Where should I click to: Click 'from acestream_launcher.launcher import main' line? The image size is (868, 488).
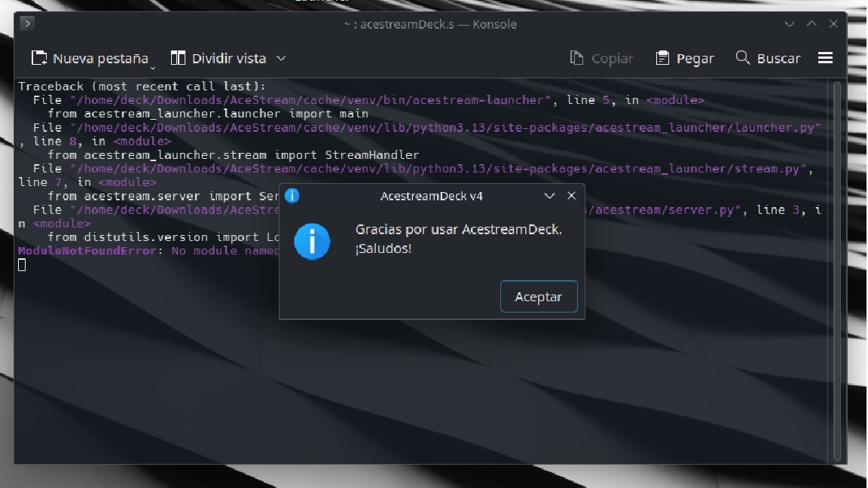coord(208,114)
